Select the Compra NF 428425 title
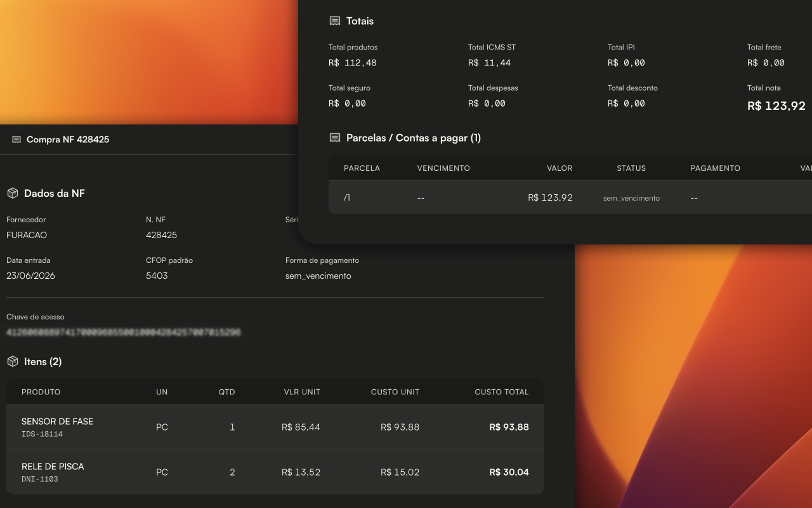 click(68, 140)
